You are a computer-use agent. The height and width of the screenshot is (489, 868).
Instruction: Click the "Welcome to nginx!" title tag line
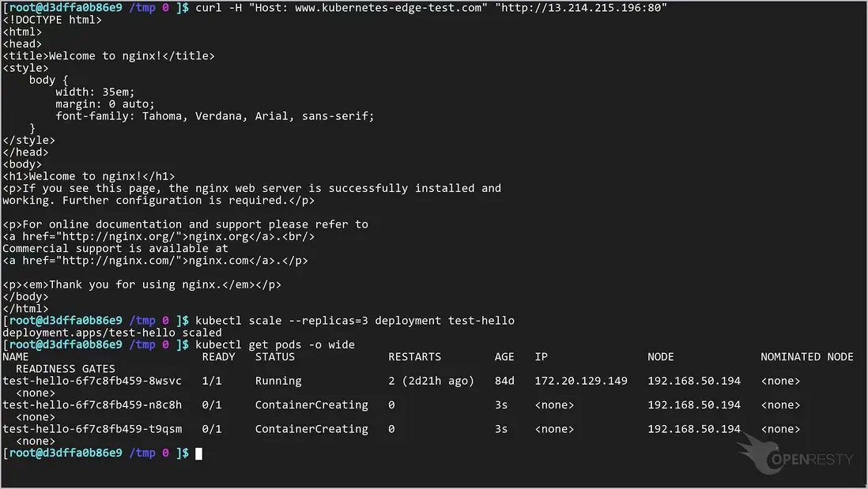[108, 56]
